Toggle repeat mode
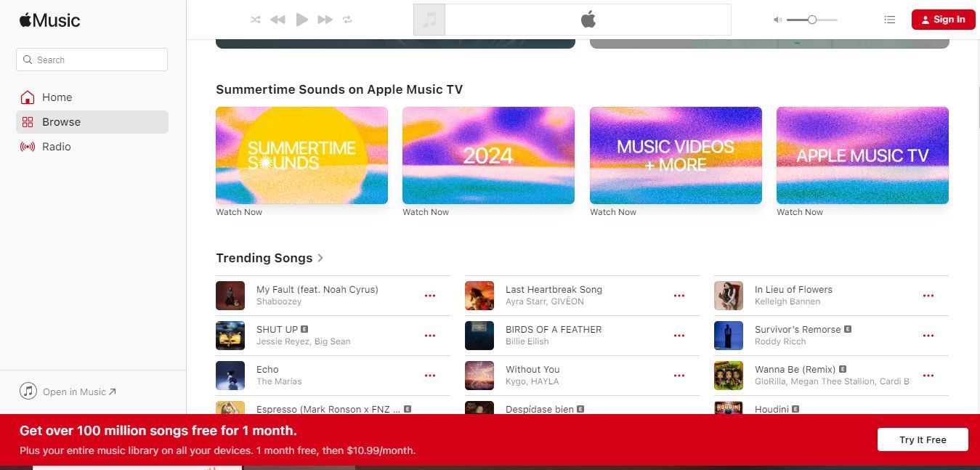This screenshot has height=470, width=980. click(x=347, y=20)
